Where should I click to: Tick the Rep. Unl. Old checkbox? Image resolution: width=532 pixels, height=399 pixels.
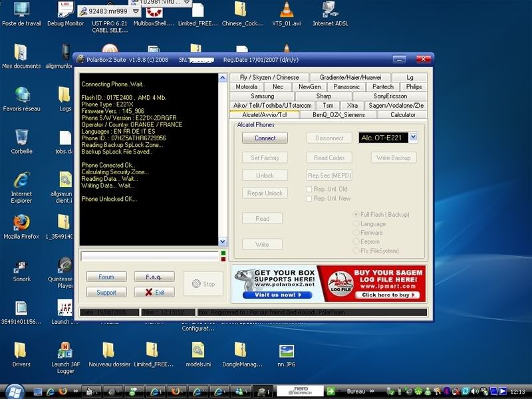[x=309, y=189]
